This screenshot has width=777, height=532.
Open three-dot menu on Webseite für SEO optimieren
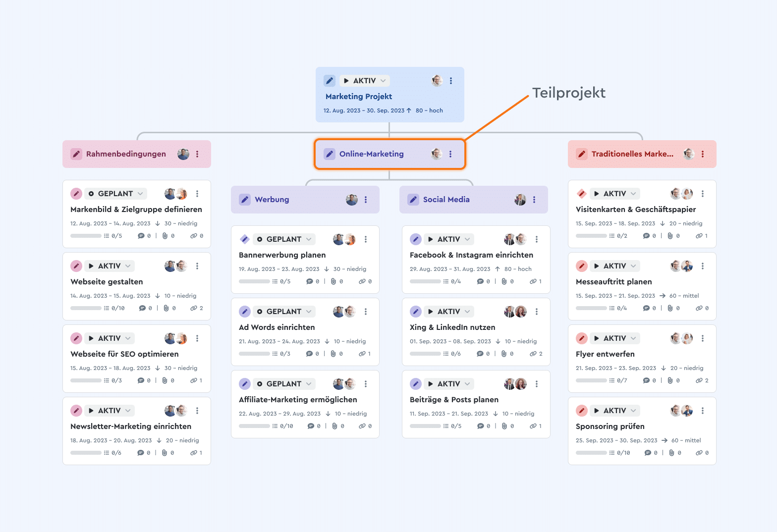[197, 338]
